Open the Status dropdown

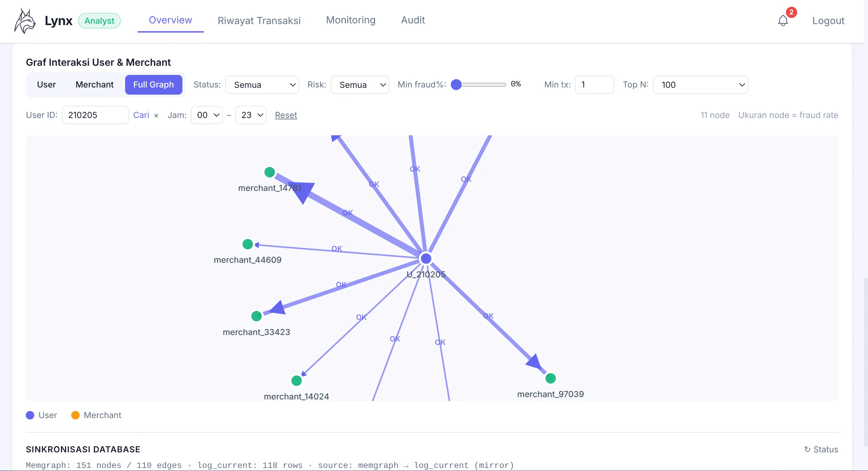point(262,85)
